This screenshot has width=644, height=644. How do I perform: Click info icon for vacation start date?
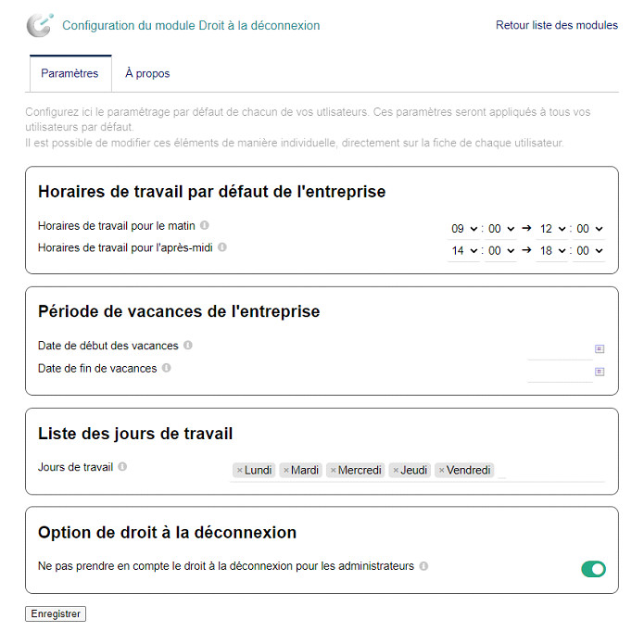[188, 346]
